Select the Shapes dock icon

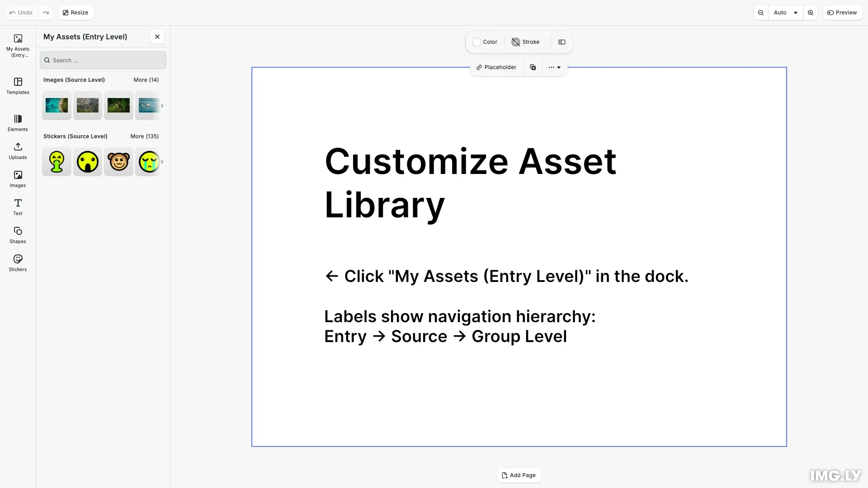[18, 235]
